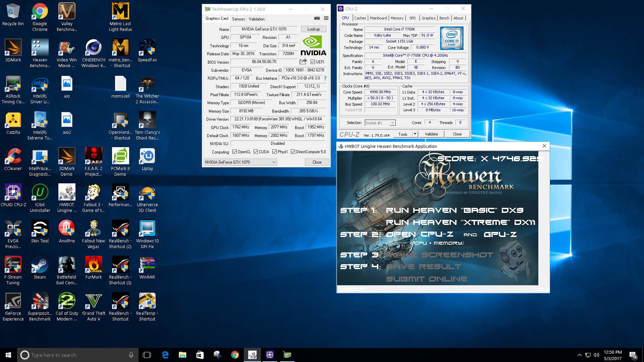Select the FurMark desktop icon
The height and width of the screenshot is (362, 644).
94,268
